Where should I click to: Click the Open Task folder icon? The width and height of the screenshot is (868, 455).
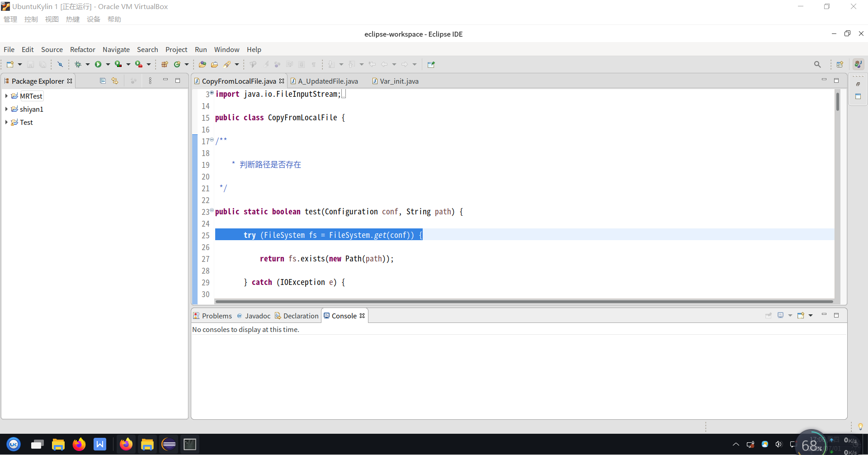point(215,64)
